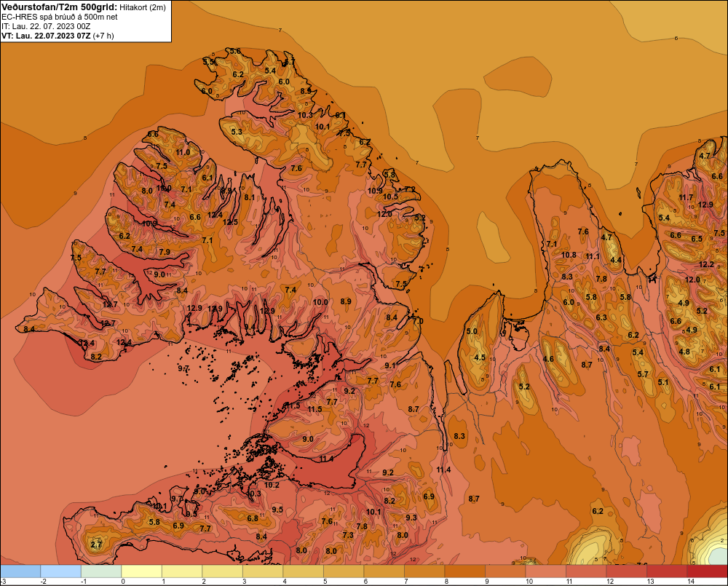Click the 'Veðurstofan/T2m 500grid:' title text
The height and width of the screenshot is (586, 728).
[x=59, y=7]
